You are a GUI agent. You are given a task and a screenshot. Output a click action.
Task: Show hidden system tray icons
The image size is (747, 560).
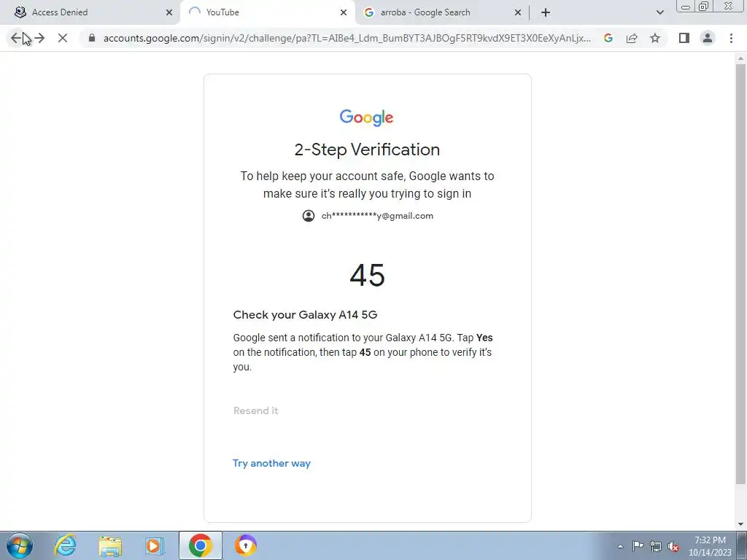(x=620, y=546)
